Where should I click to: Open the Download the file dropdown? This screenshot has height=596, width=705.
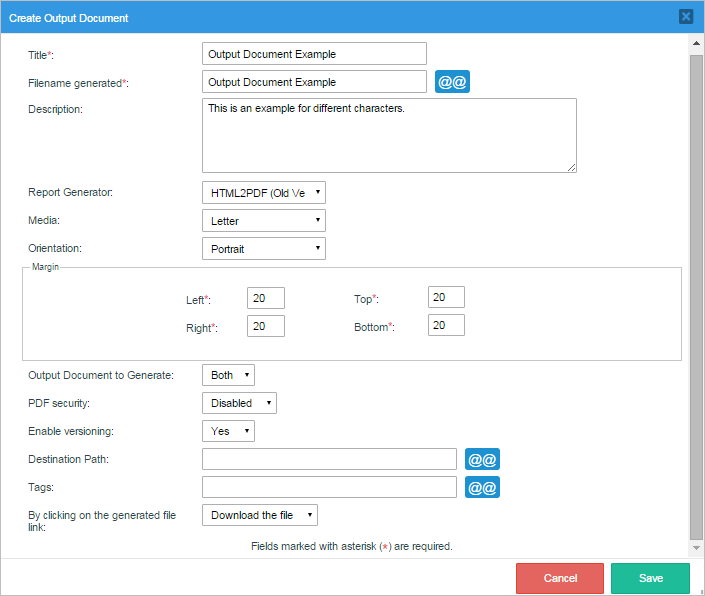point(260,515)
